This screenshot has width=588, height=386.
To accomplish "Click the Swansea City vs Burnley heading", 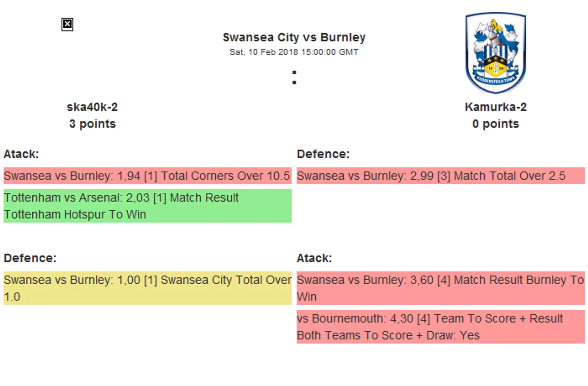I will click(294, 37).
